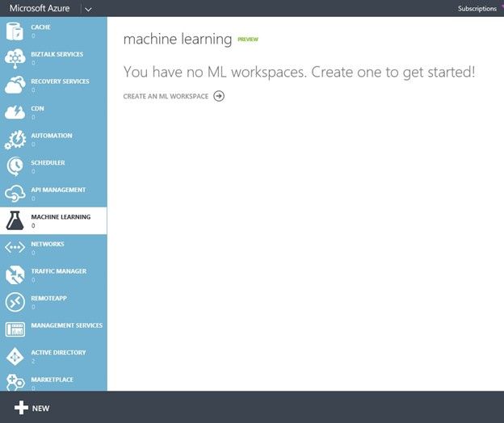The height and width of the screenshot is (423, 504).
Task: Navigate to BizTalk Services section
Action: tap(57, 54)
